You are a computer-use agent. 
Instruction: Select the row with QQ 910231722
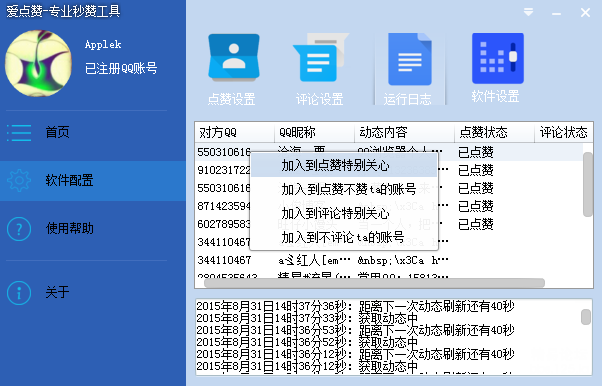pos(223,170)
